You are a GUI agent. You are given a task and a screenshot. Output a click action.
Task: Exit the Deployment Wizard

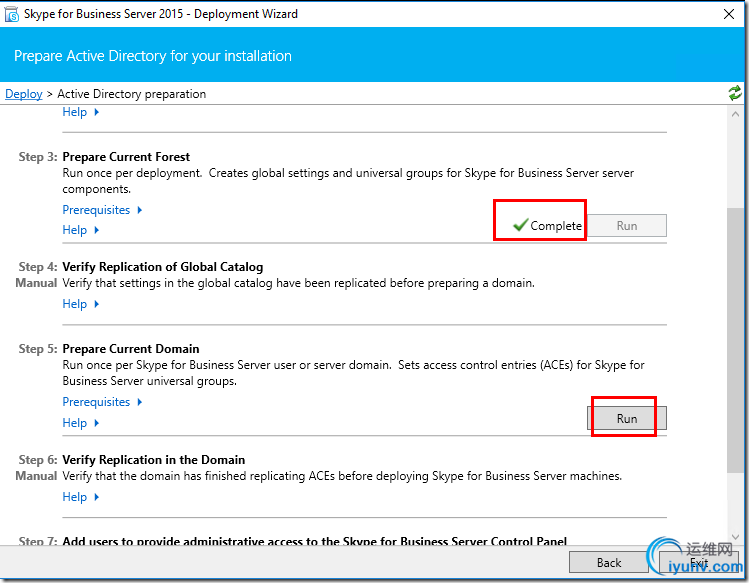[698, 562]
